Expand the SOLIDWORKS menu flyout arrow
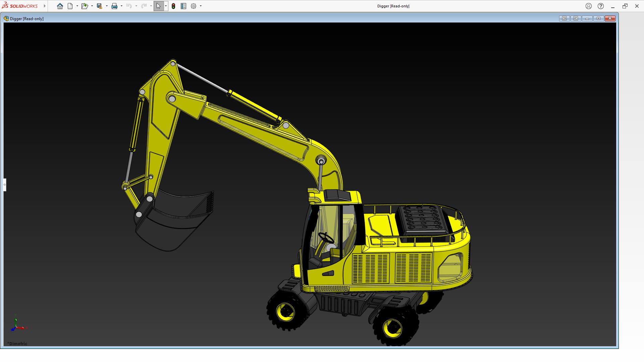The image size is (644, 362). [45, 6]
